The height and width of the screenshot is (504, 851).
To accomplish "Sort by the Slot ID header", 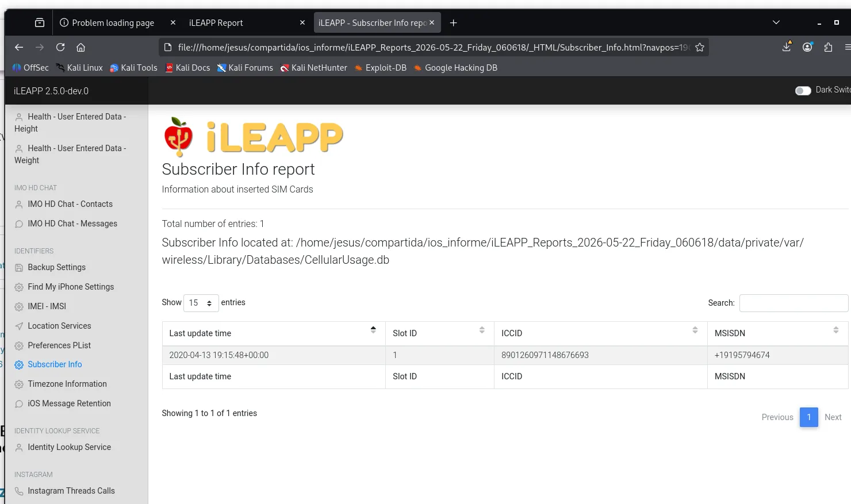I will (440, 333).
